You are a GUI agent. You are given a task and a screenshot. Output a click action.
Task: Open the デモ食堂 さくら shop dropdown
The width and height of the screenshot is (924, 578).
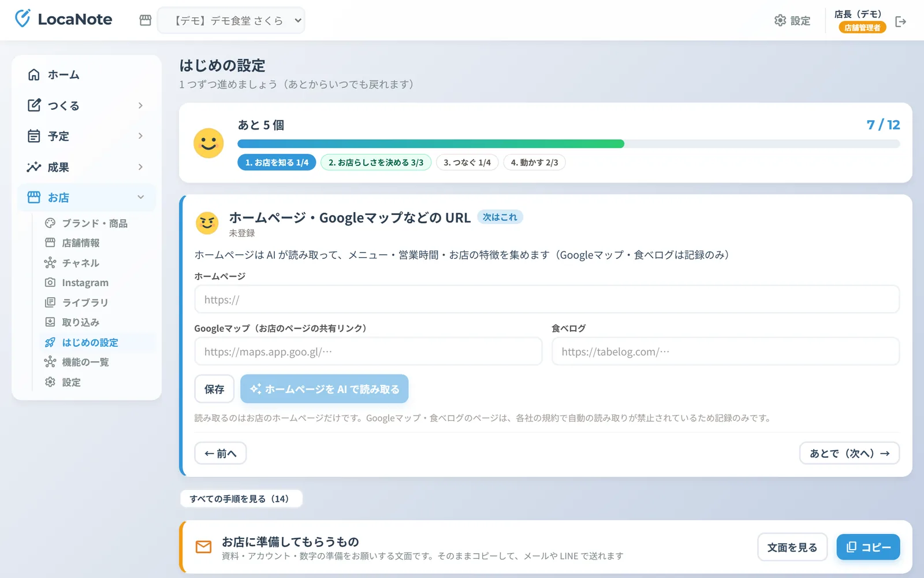231,20
